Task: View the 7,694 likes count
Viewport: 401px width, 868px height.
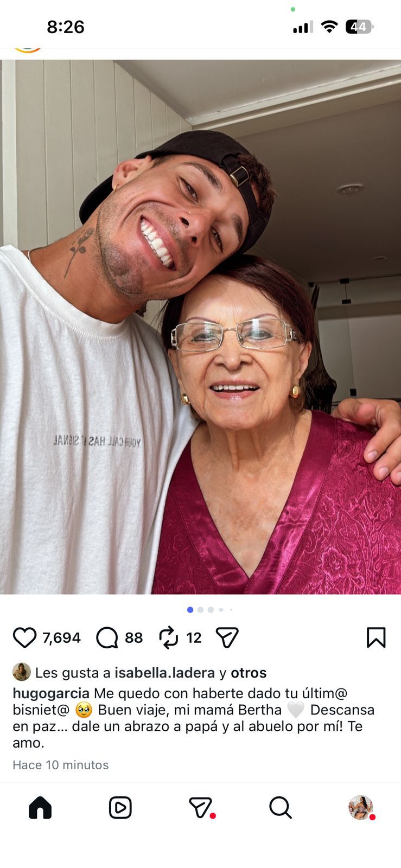Action: (x=61, y=637)
